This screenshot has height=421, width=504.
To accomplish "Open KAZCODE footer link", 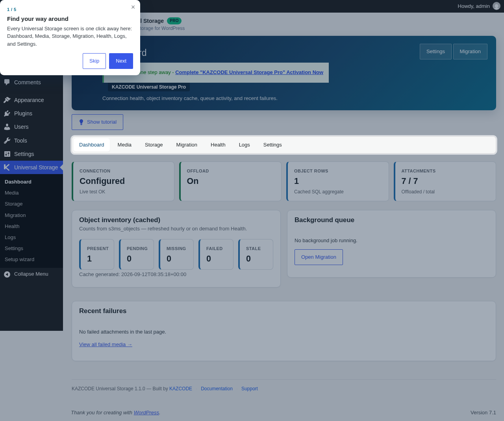I will 181,389.
